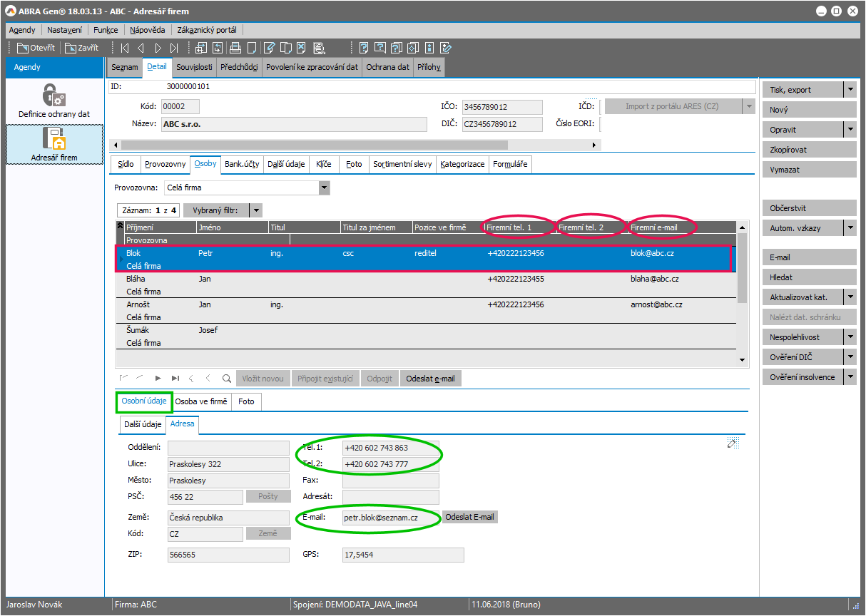This screenshot has width=866, height=616.
Task: Jump to last record in toolbar
Action: click(x=174, y=48)
